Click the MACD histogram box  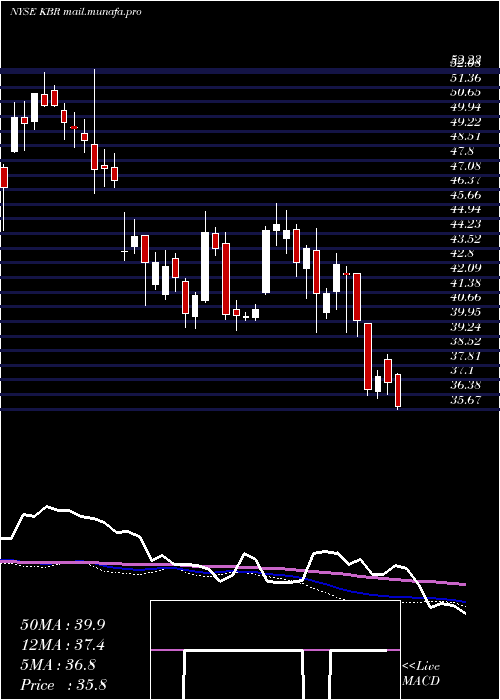[275, 650]
